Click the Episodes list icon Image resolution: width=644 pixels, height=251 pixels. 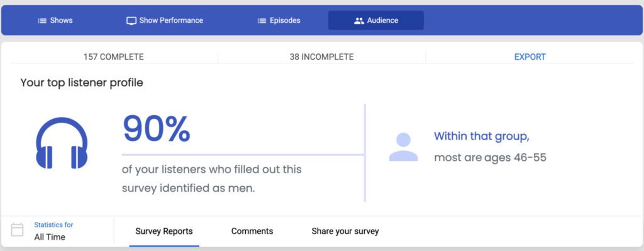pyautogui.click(x=262, y=21)
